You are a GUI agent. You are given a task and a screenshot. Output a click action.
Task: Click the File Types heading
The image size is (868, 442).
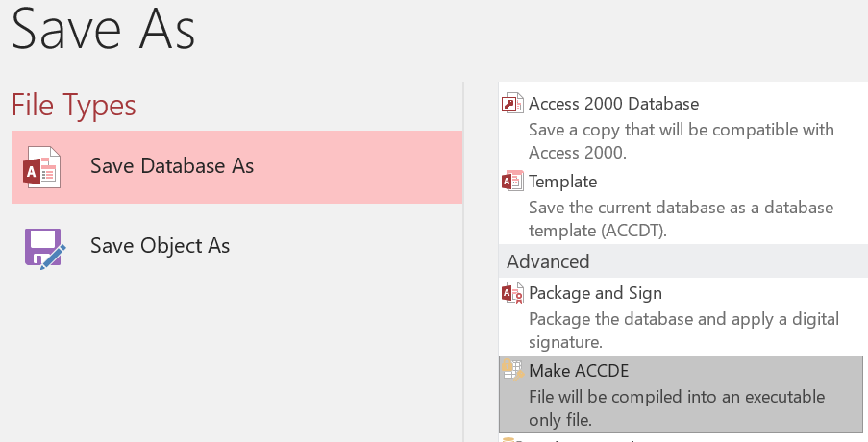(x=74, y=106)
